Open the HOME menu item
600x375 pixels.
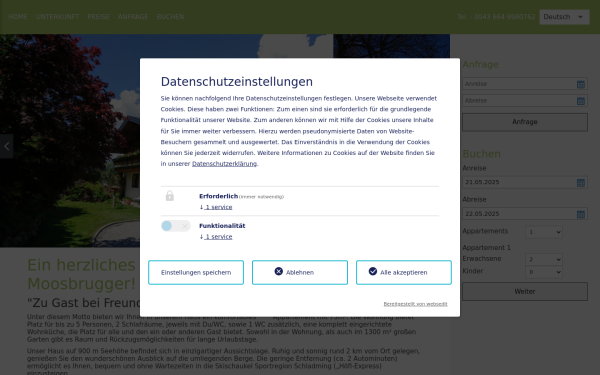click(18, 17)
